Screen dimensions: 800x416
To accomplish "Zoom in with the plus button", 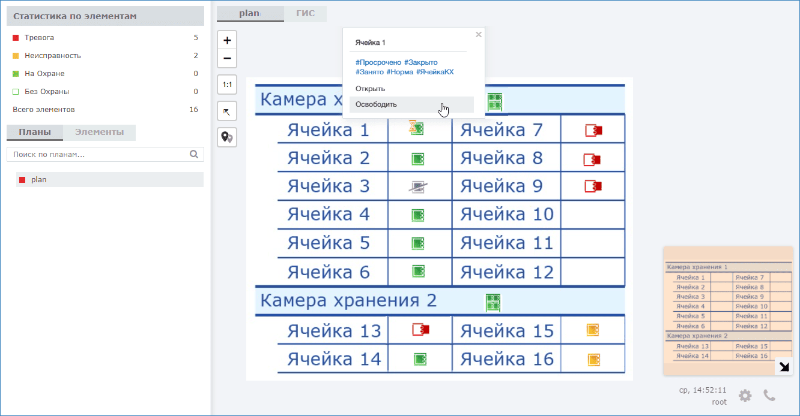I will click(227, 40).
